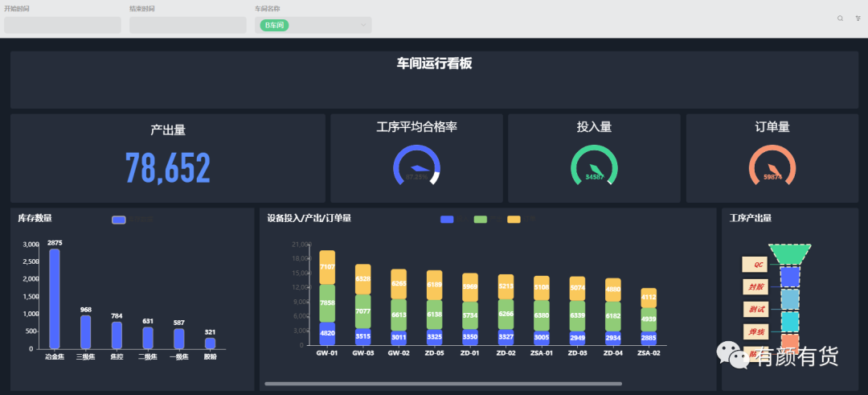Click the blue 封胶 funnel segment
The image size is (868, 395).
click(789, 277)
